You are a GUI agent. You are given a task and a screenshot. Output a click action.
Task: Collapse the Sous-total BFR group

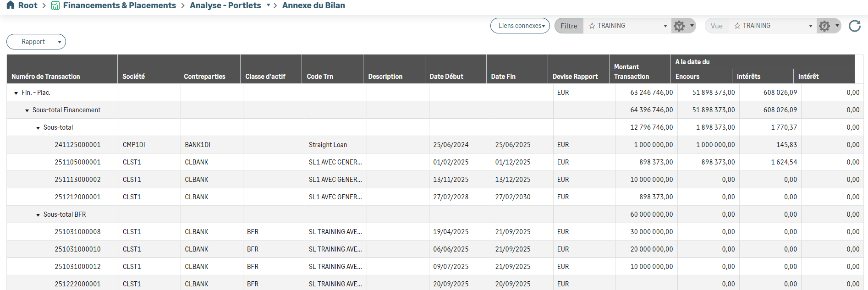pyautogui.click(x=38, y=215)
